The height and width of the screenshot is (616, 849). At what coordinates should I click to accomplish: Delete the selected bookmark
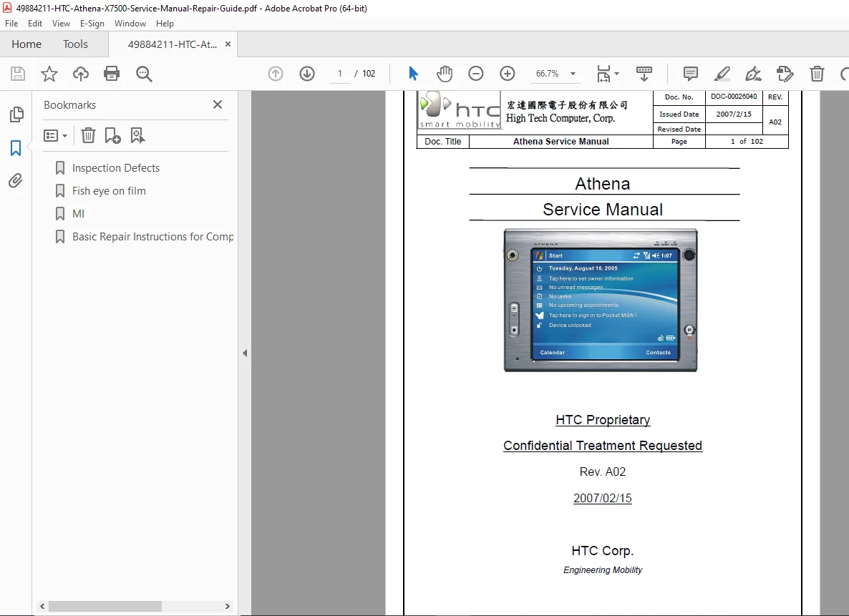click(x=88, y=135)
